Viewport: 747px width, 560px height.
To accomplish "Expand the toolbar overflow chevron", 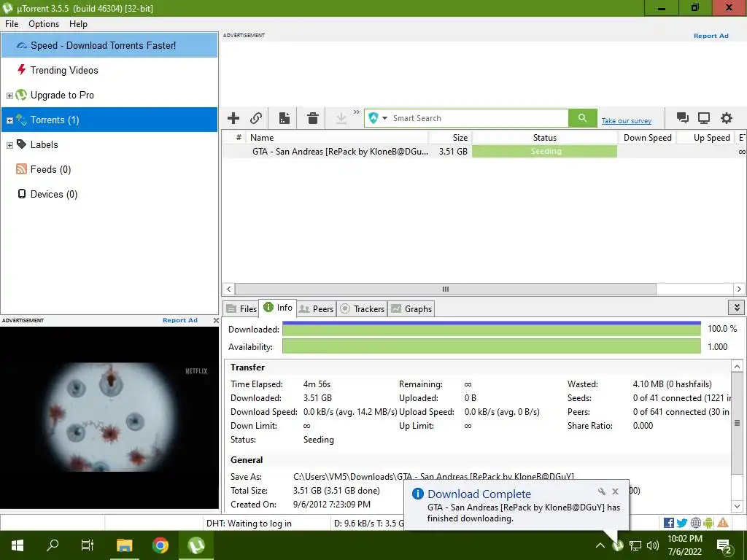I will coord(356,112).
